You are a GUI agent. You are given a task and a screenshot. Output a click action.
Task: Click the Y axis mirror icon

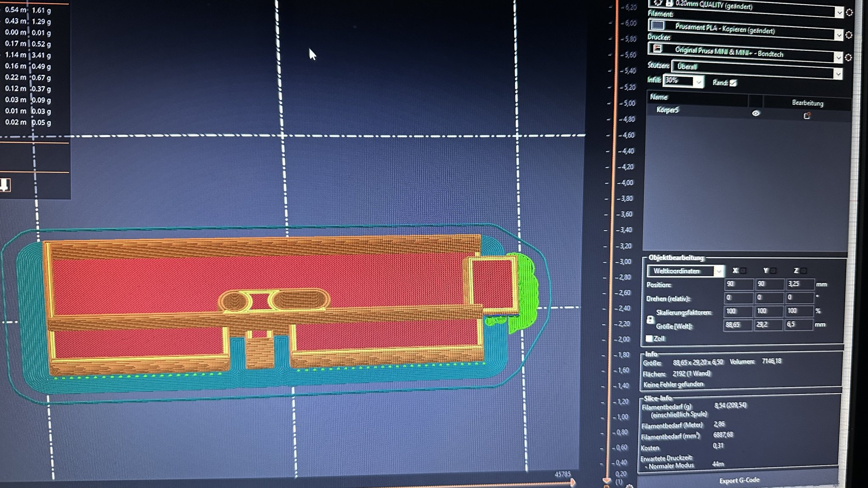[x=773, y=270]
